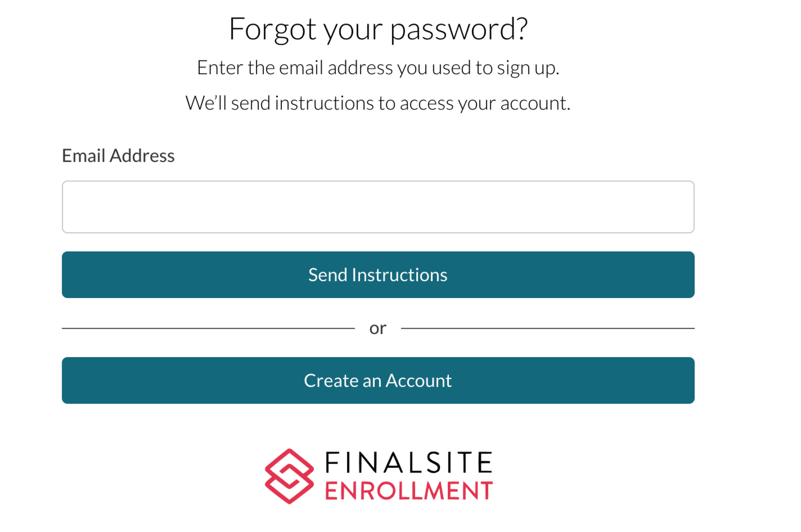Click the word 'Address' in the field label
Image resolution: width=801 pixels, height=532 pixels.
tap(142, 156)
